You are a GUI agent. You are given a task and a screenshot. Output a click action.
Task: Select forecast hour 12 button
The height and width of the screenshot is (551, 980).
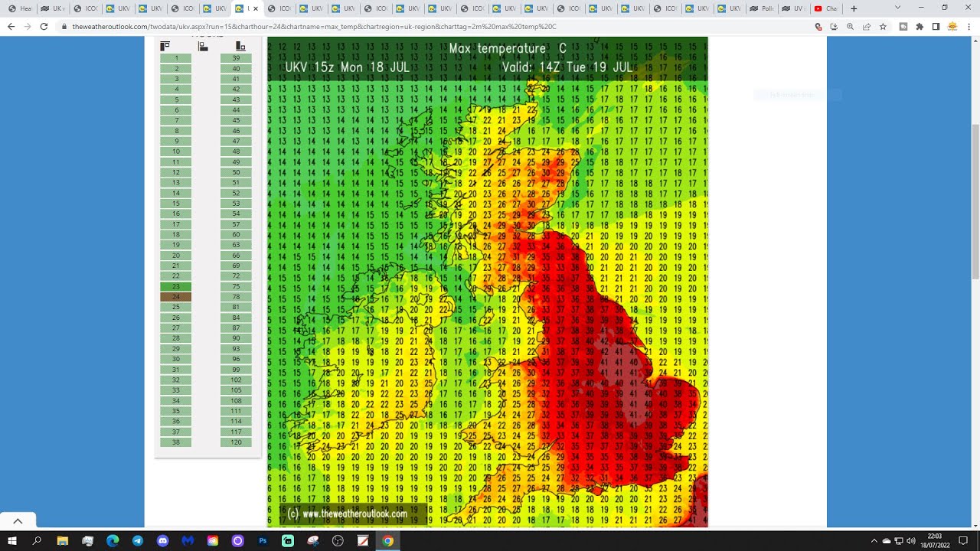176,172
